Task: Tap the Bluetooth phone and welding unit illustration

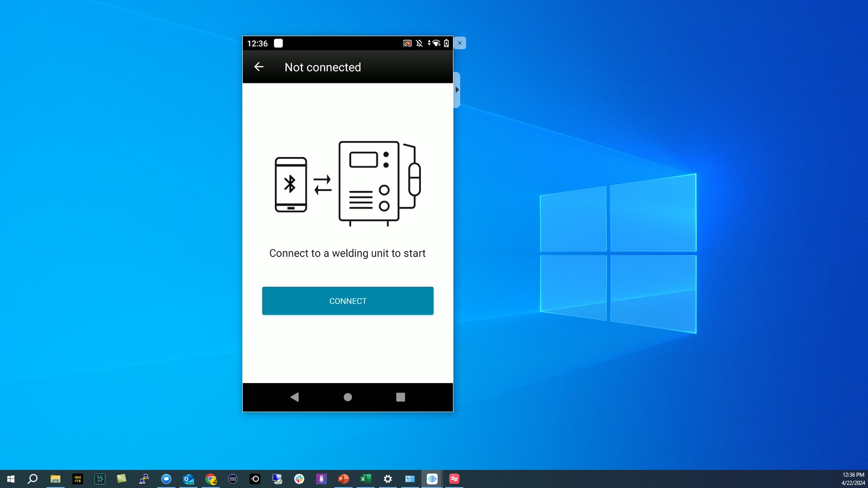Action: [348, 183]
